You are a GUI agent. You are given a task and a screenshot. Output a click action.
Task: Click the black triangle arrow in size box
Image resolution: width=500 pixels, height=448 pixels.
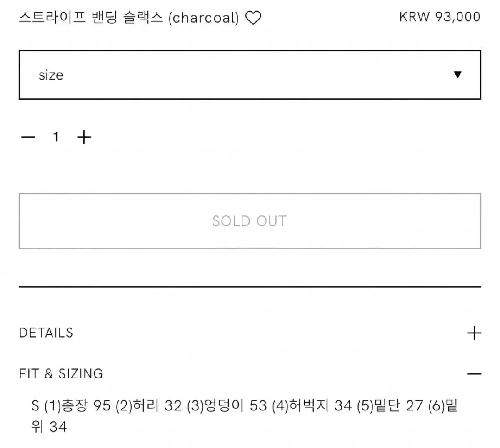pos(457,75)
